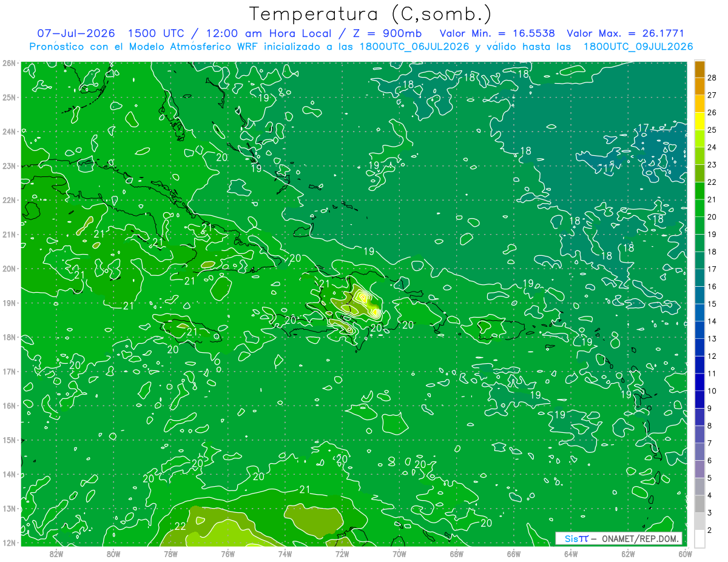Click longitude axis label '60W'
Viewport: 728px width, 562px height.
pos(685,554)
